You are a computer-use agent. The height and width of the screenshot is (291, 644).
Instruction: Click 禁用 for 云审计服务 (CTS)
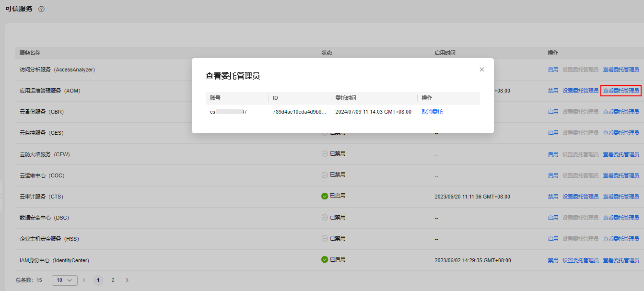[x=553, y=197]
